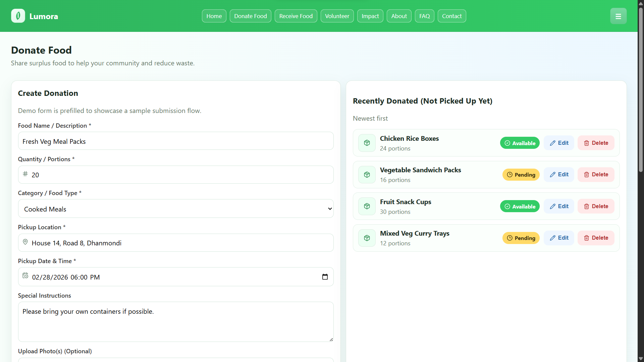Click the map pin icon in Pickup Location
644x362 pixels.
coord(25,242)
